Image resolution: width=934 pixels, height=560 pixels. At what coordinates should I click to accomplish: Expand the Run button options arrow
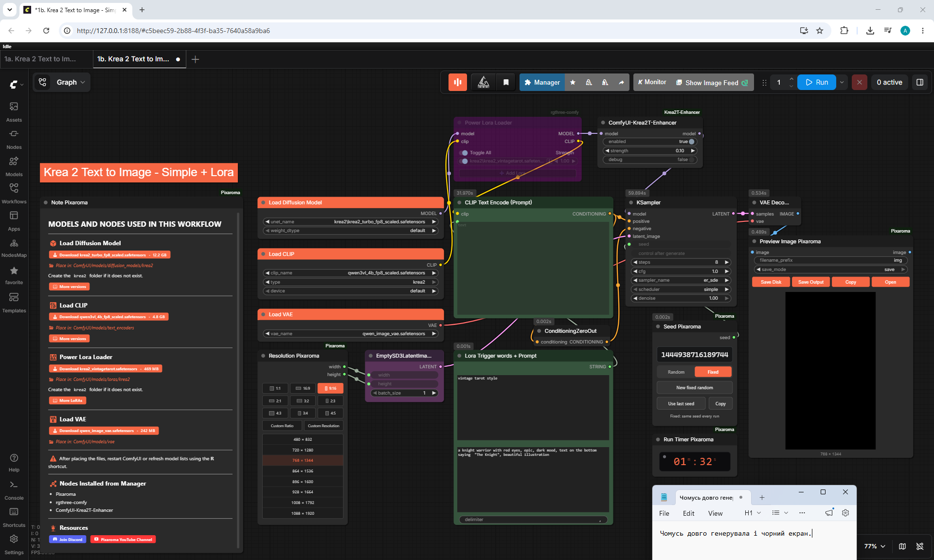842,82
